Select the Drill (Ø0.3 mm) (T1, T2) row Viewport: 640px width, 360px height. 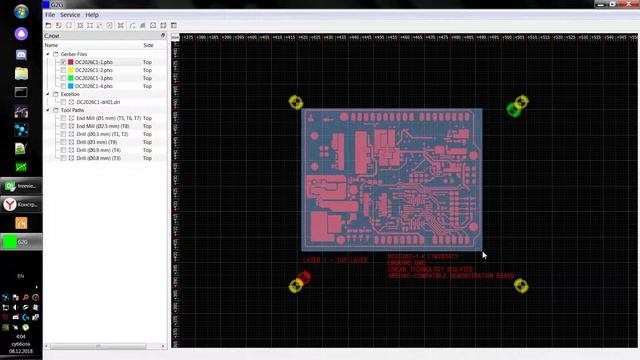105,134
